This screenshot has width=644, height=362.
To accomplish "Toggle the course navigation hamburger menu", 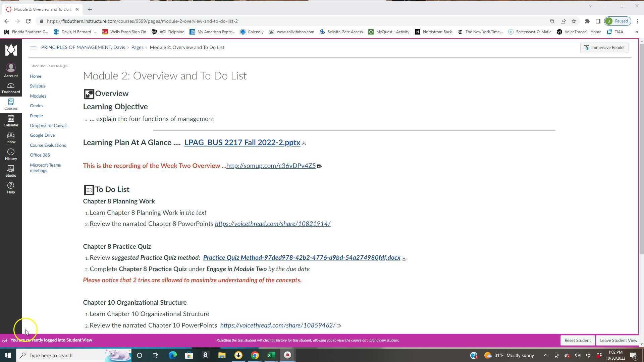I will point(33,48).
